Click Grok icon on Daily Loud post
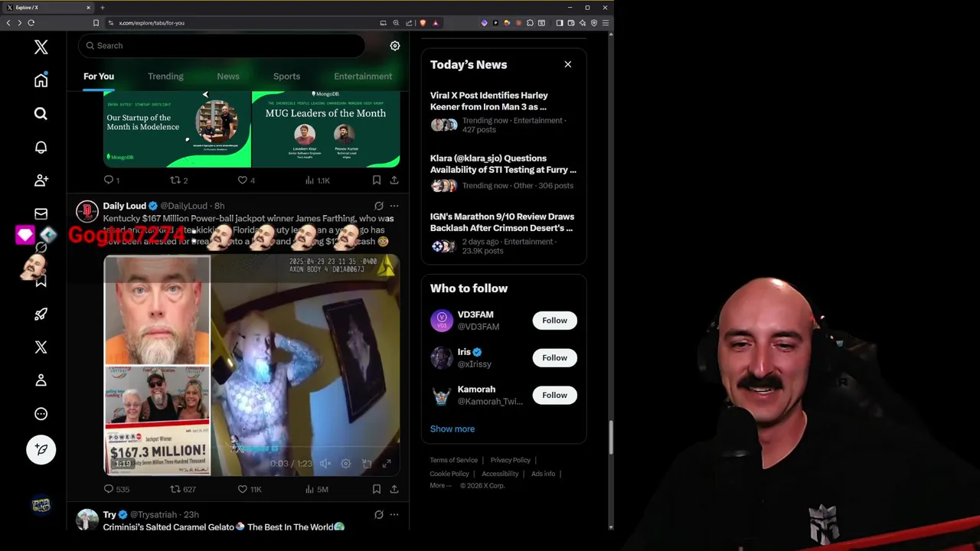Image resolution: width=980 pixels, height=551 pixels. 379,206
